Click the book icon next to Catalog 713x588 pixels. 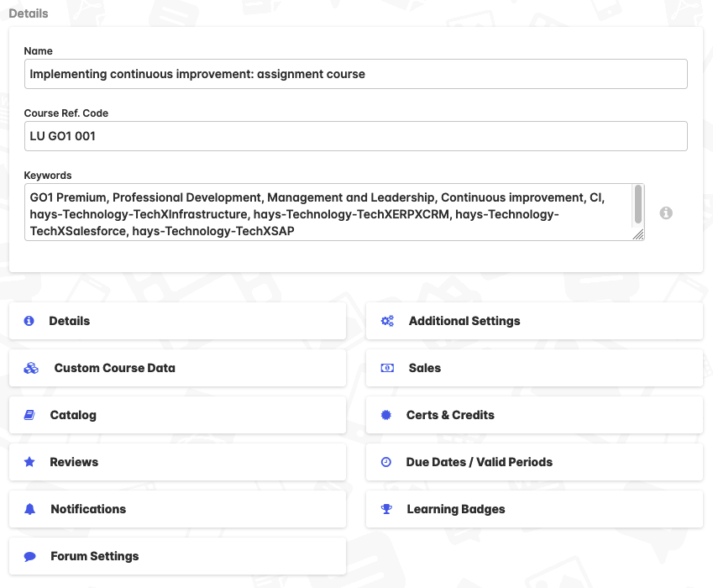(29, 415)
